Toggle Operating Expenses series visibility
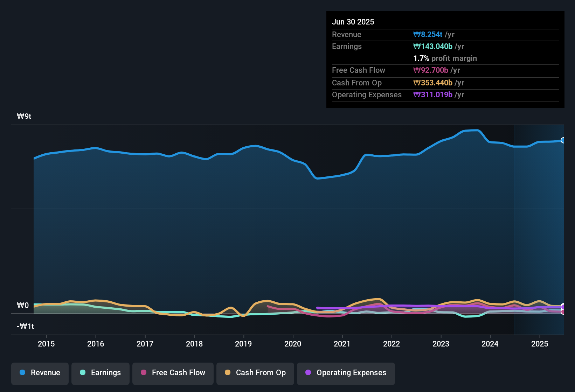 point(346,373)
